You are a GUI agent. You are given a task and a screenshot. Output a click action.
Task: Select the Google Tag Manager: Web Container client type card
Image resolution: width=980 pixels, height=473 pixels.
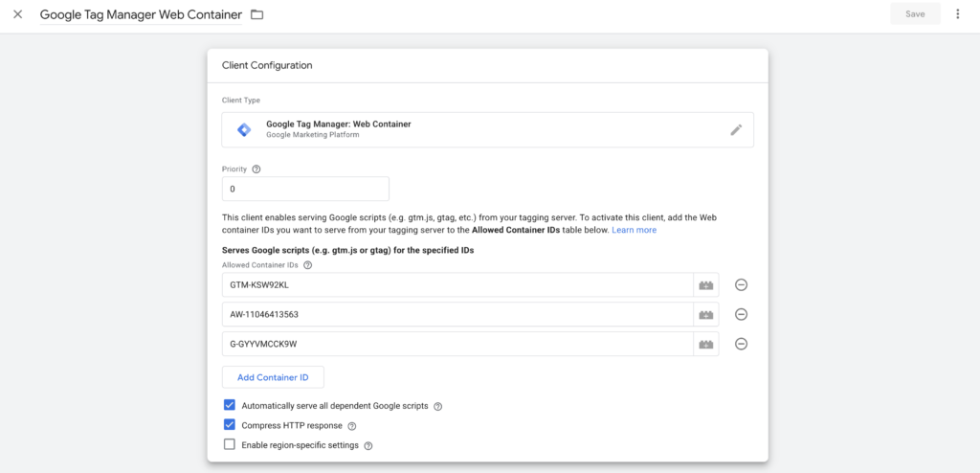(x=487, y=129)
